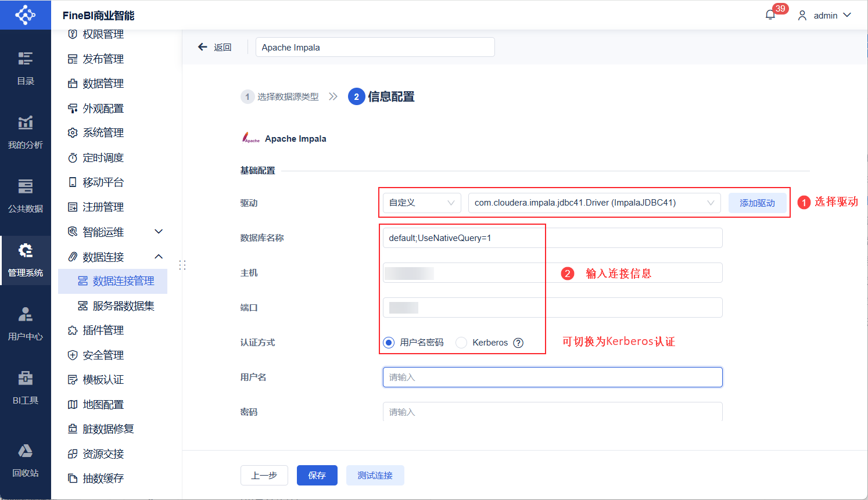868x500 pixels.
Task: Open 管理系统 in the left rail
Action: [x=26, y=260]
